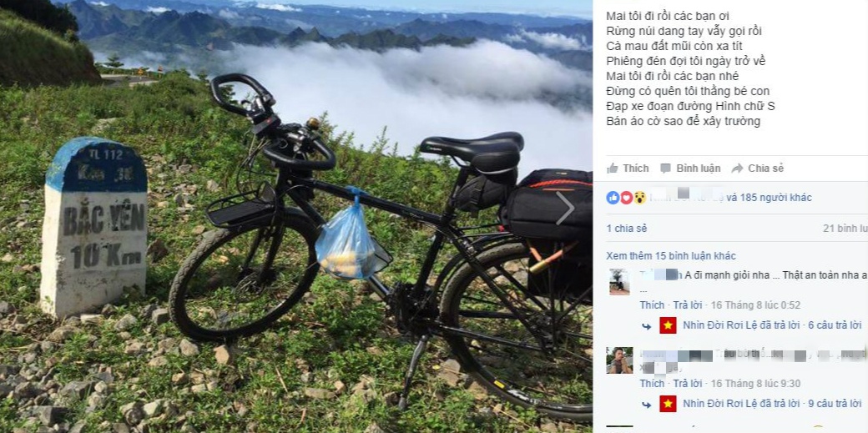
Task: Like the 9:30 comment with Thích
Action: click(x=652, y=384)
